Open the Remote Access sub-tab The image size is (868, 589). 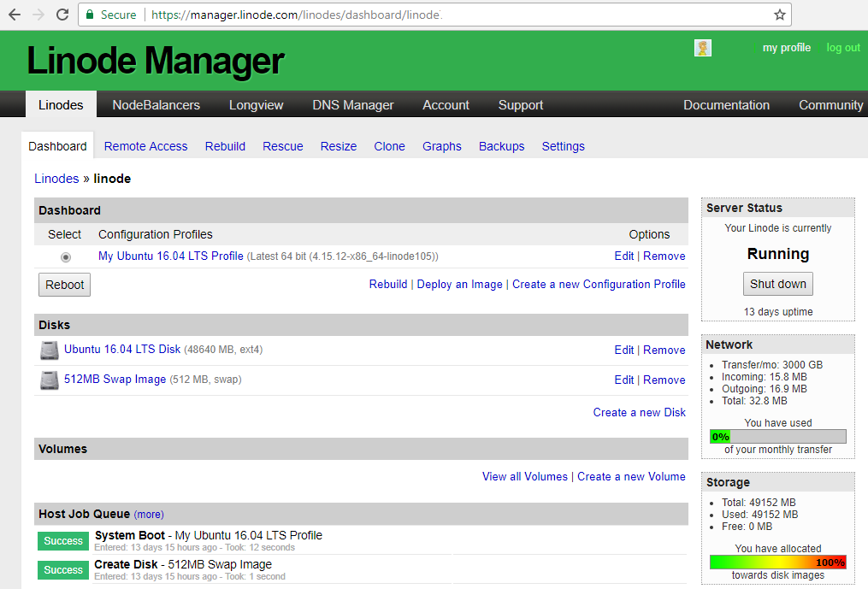click(x=145, y=146)
